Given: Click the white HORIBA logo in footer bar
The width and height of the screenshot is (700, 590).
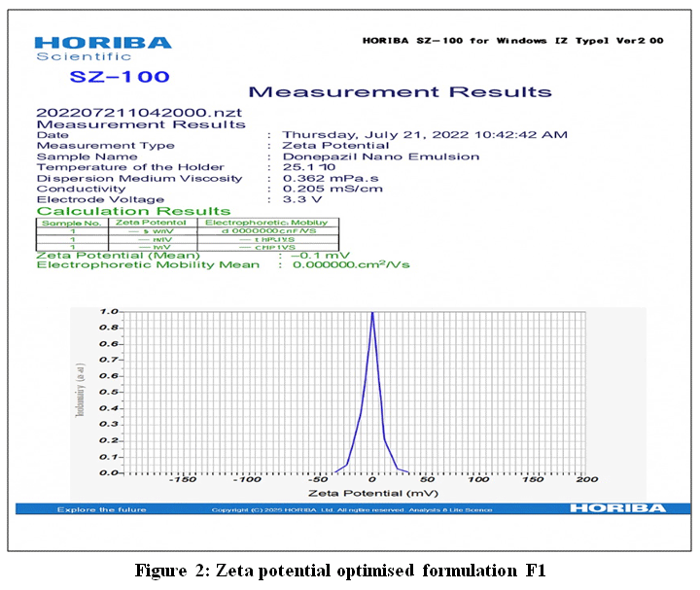Looking at the screenshot, I should [x=617, y=508].
